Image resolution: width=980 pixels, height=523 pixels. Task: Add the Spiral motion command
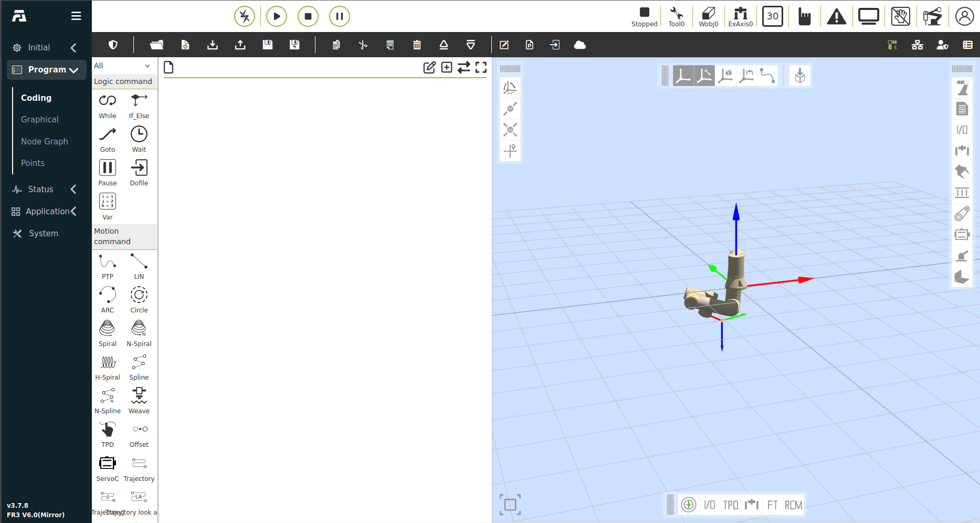tap(108, 329)
